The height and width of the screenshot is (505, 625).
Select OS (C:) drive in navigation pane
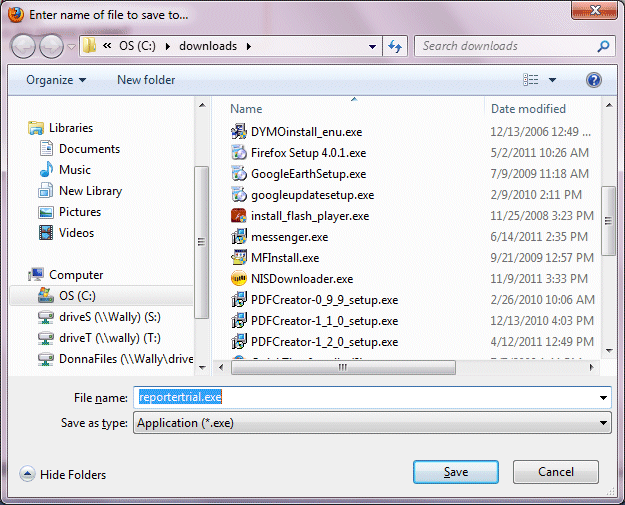tap(102, 296)
